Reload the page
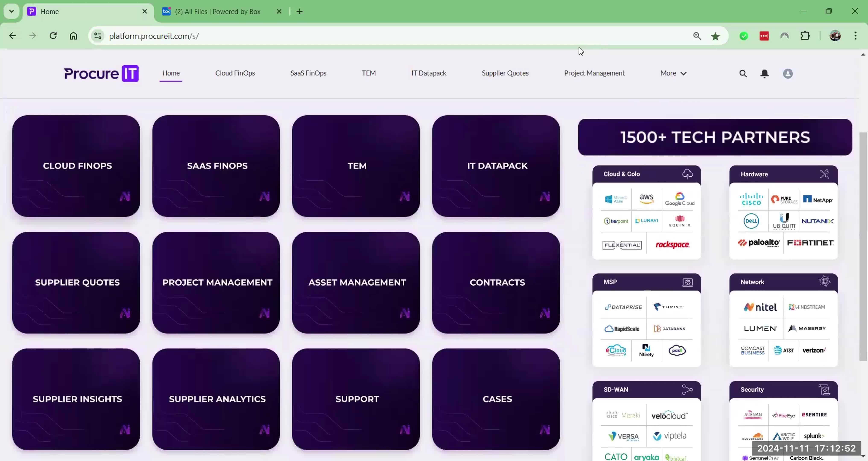The image size is (868, 461). click(53, 36)
